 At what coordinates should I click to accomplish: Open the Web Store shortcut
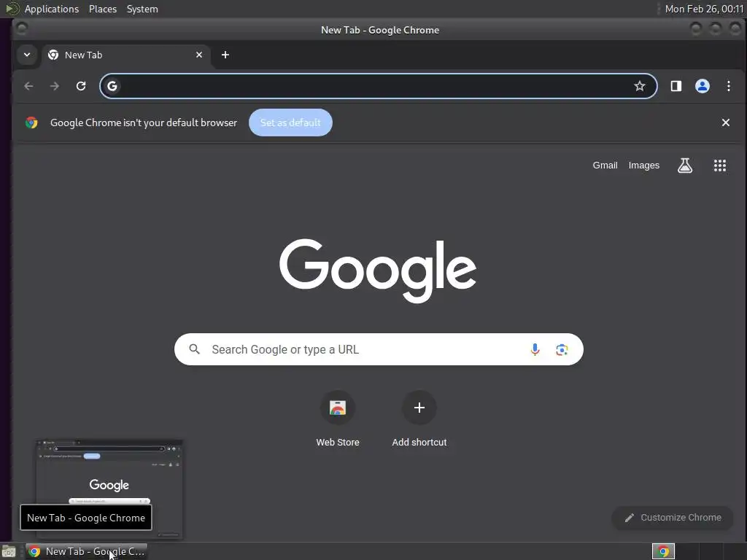pos(338,419)
